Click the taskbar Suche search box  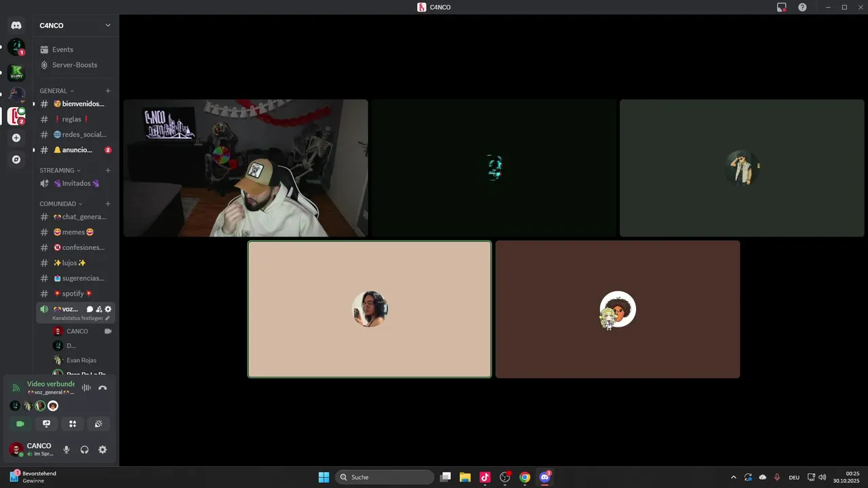[x=384, y=477]
